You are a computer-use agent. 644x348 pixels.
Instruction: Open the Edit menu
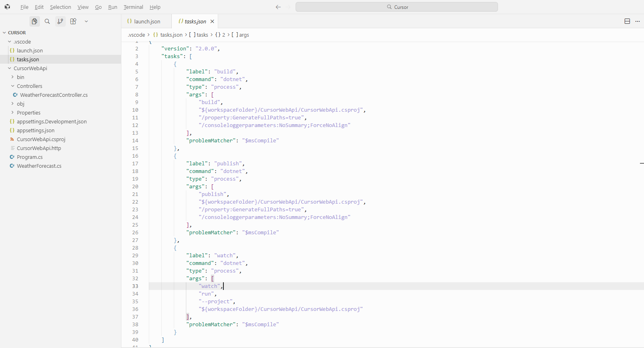39,7
